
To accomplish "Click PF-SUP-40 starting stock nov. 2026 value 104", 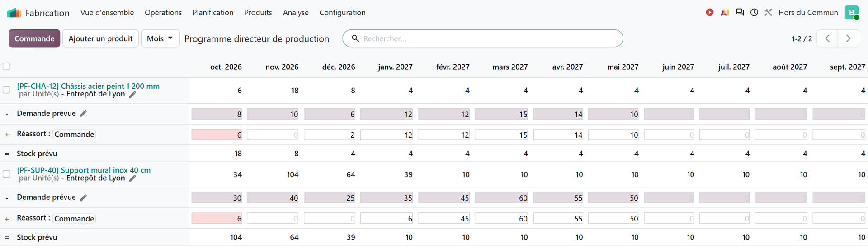I will (292, 174).
